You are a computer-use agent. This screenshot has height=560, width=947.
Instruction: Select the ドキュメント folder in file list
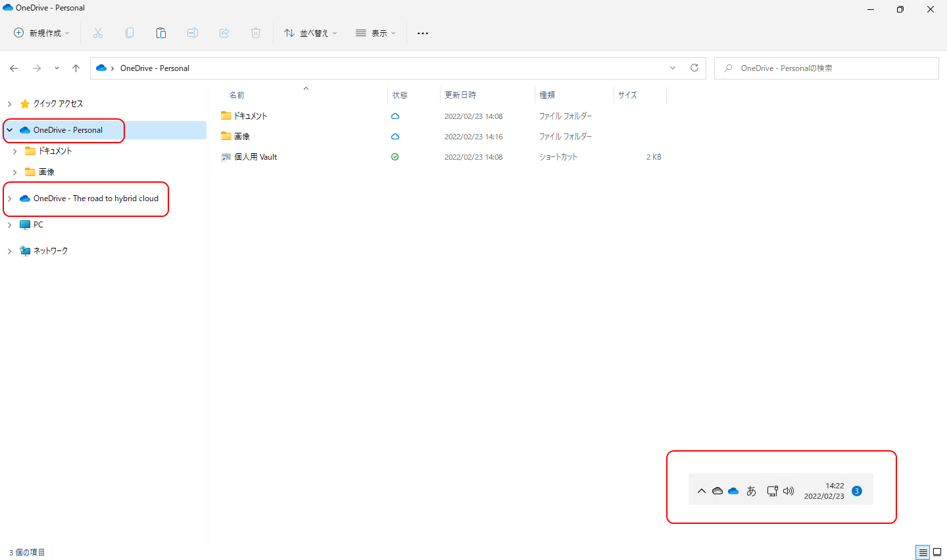pos(251,116)
